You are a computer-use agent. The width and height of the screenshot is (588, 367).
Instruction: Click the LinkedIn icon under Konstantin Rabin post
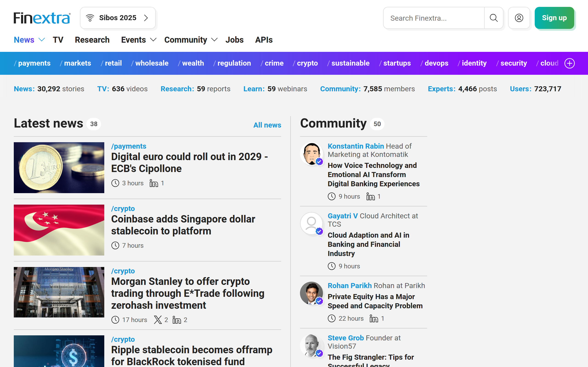pos(370,196)
